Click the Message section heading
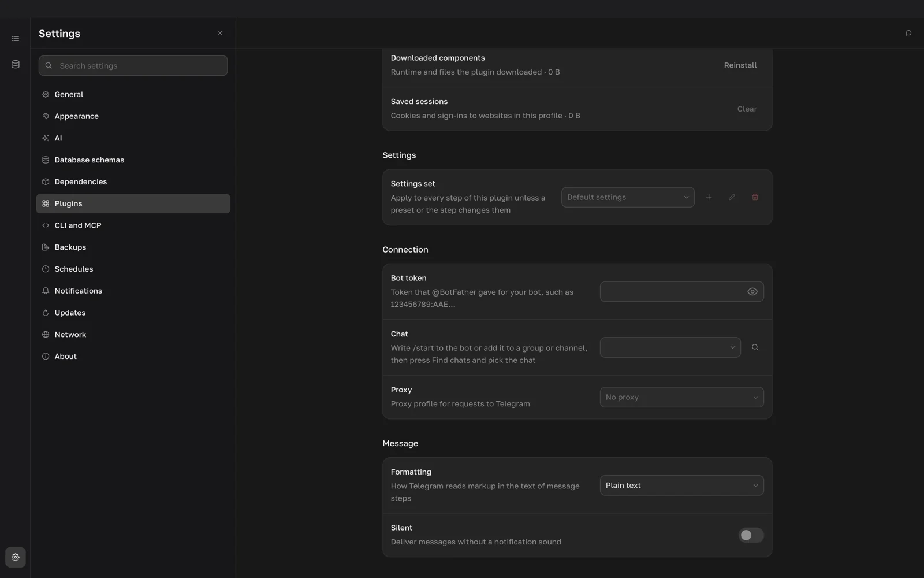924x578 pixels. (x=400, y=443)
